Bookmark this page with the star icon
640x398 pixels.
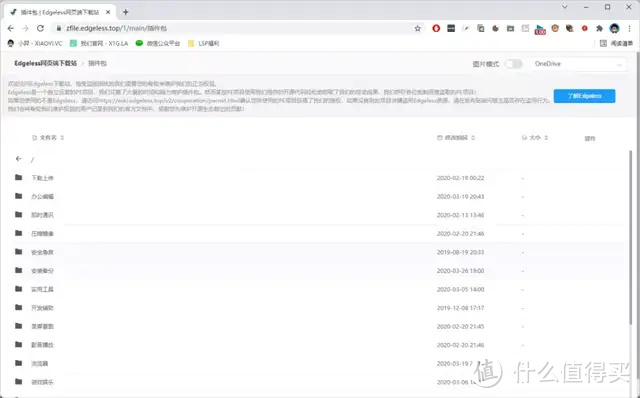(x=418, y=28)
